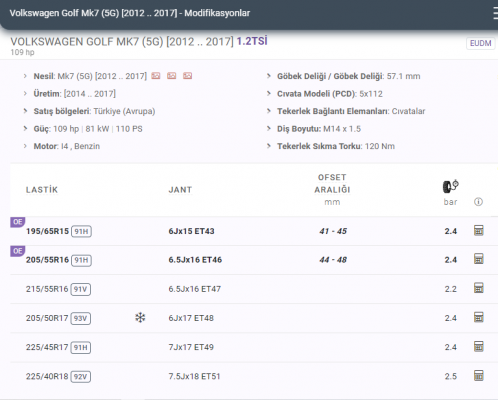
Task: Open calculator for 195/65R15 tire row
Action: (x=479, y=230)
